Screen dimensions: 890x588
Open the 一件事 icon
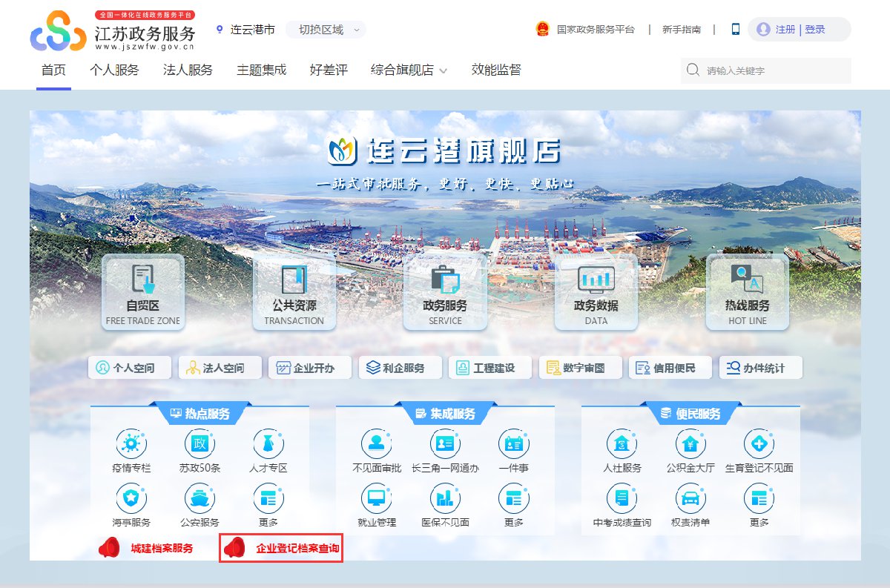click(514, 443)
